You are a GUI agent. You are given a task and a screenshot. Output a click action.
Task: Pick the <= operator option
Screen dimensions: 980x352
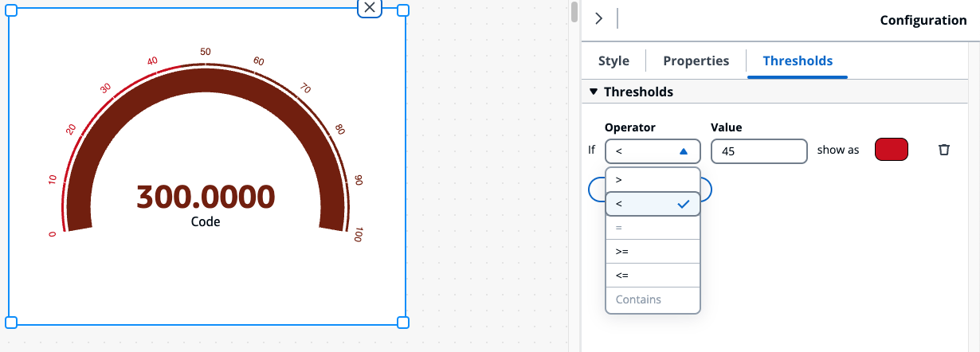653,276
